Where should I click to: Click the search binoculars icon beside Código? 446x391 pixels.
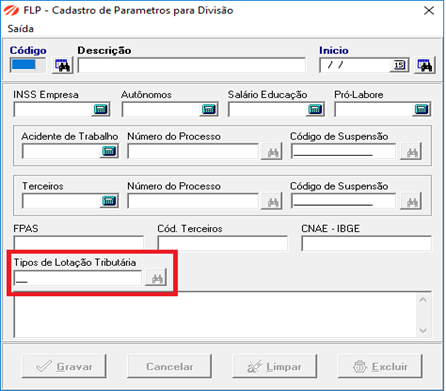(62, 65)
